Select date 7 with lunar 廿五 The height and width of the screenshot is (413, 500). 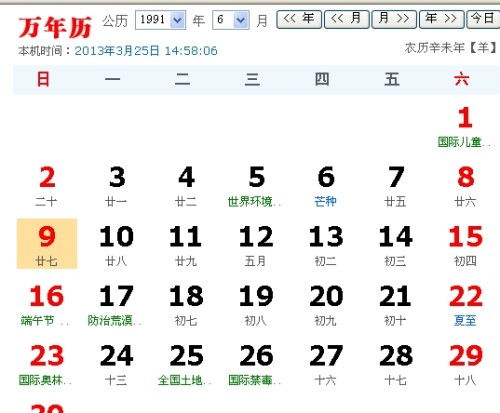point(395,186)
